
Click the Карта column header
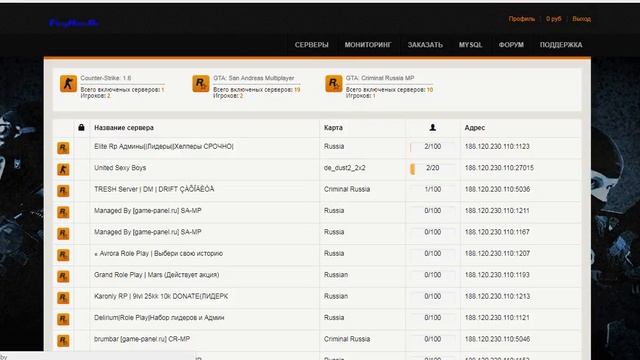pos(333,128)
